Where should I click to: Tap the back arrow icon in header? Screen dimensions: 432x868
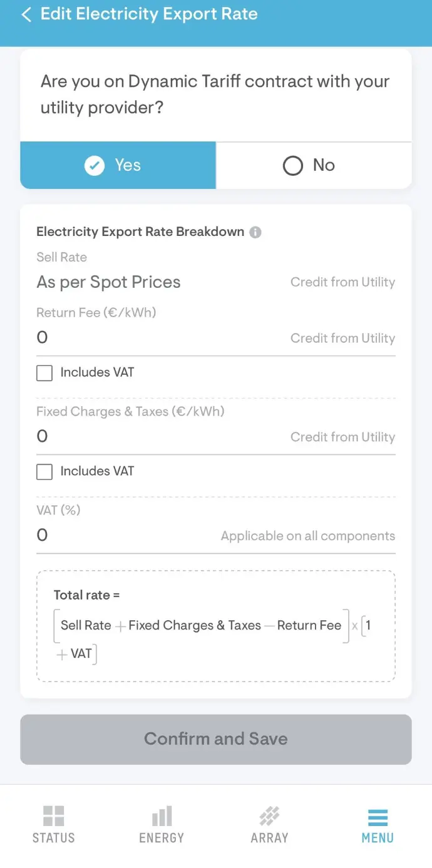coord(26,14)
